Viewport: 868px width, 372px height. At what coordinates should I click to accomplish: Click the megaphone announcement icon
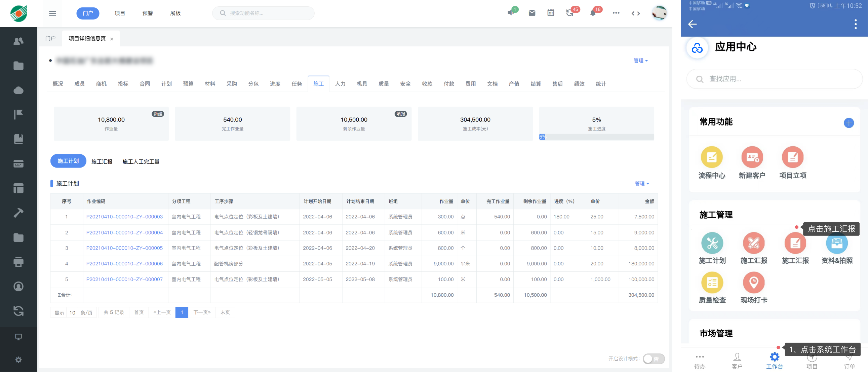[x=511, y=13]
